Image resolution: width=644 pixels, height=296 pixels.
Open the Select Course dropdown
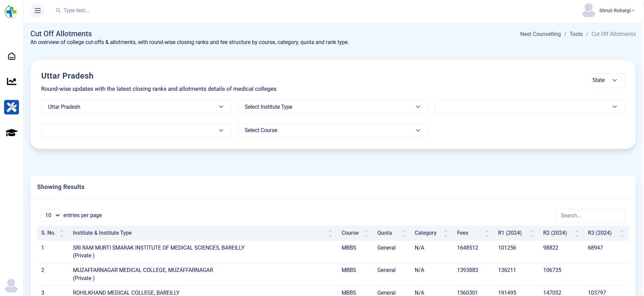click(333, 130)
